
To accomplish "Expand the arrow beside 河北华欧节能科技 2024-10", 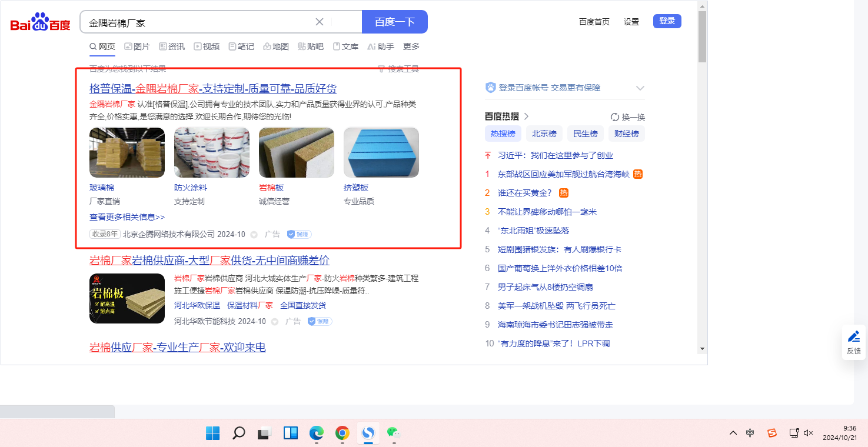I will point(275,322).
